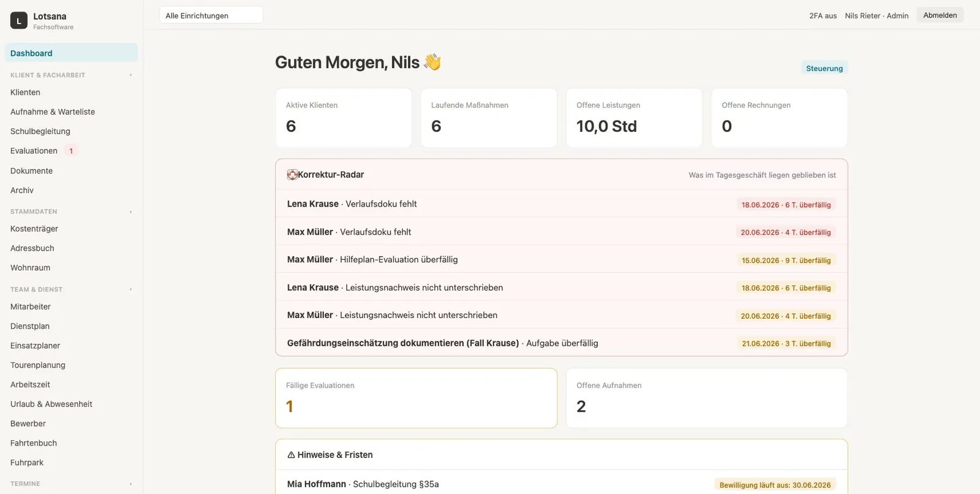Open the Offene Leistungen card

tap(634, 118)
